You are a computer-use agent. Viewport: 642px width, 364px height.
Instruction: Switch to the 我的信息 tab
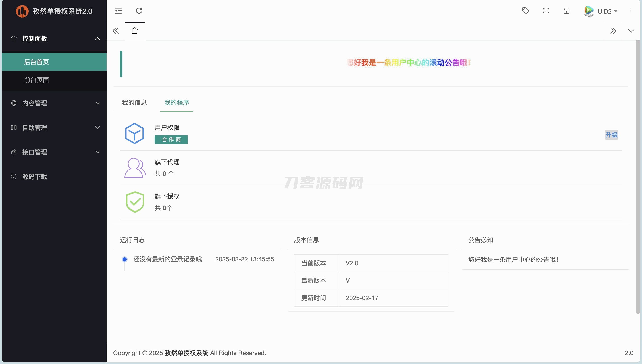(134, 102)
